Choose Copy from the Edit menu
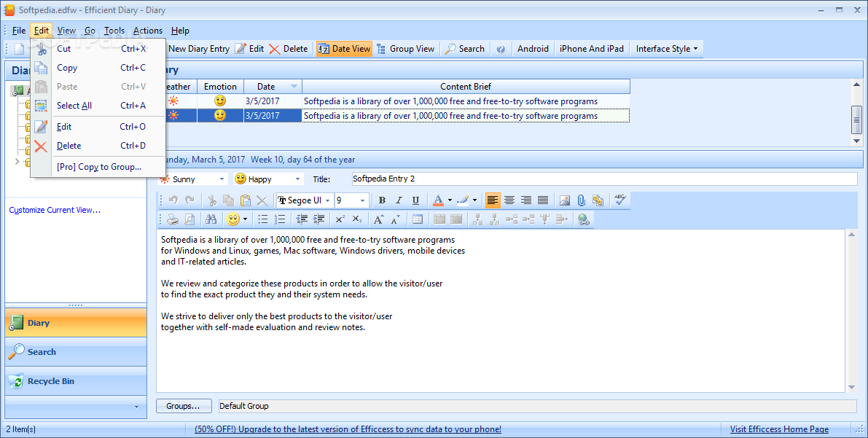 pos(98,68)
